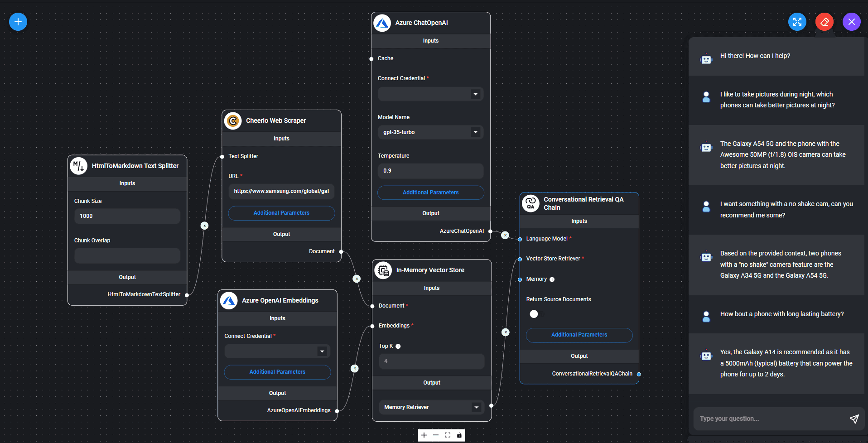Image resolution: width=868 pixels, height=443 pixels.
Task: Zoom out of the canvas
Action: point(436,435)
